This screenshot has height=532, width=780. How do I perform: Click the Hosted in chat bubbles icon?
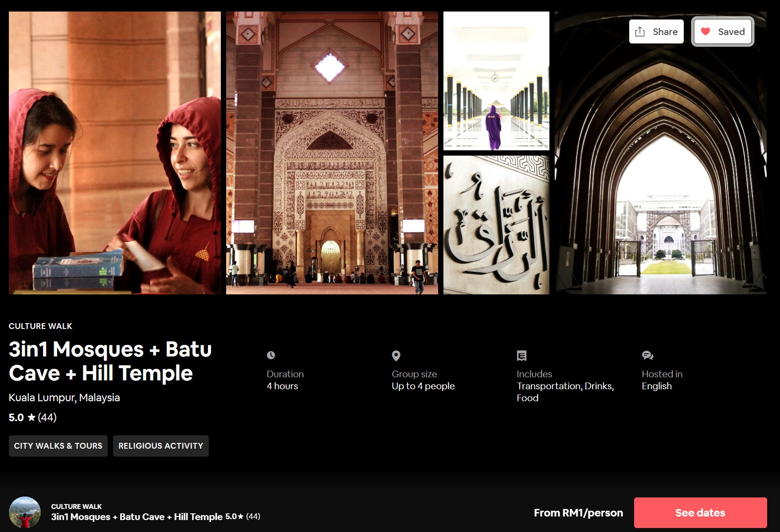(x=647, y=356)
